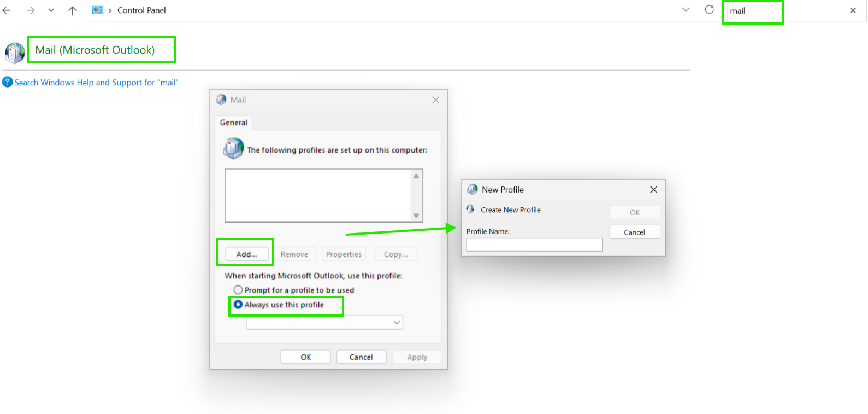Refresh the Control Panel view
The height and width of the screenshot is (414, 868).
click(709, 10)
